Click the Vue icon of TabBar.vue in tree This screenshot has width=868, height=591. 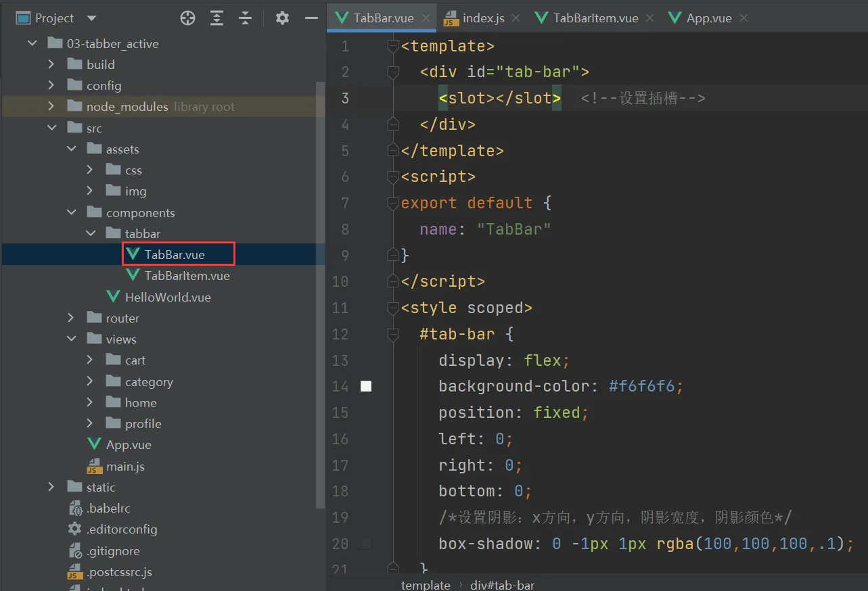pos(133,254)
